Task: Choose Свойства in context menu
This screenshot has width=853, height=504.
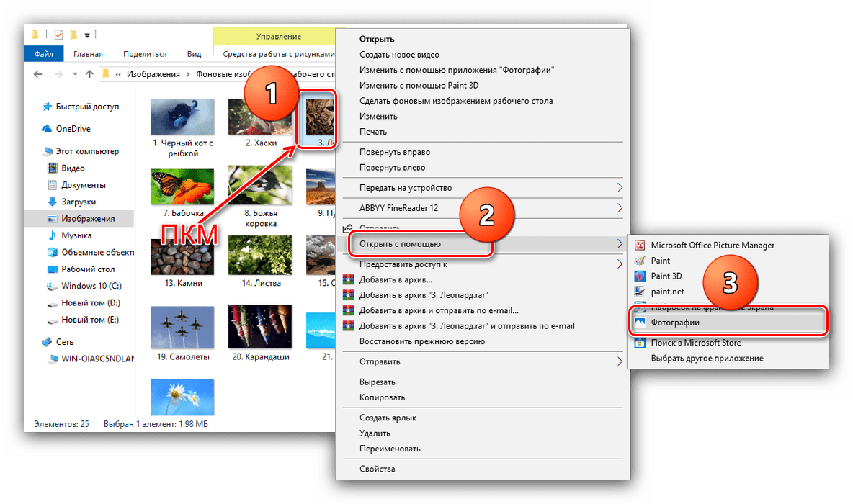Action: point(377,469)
